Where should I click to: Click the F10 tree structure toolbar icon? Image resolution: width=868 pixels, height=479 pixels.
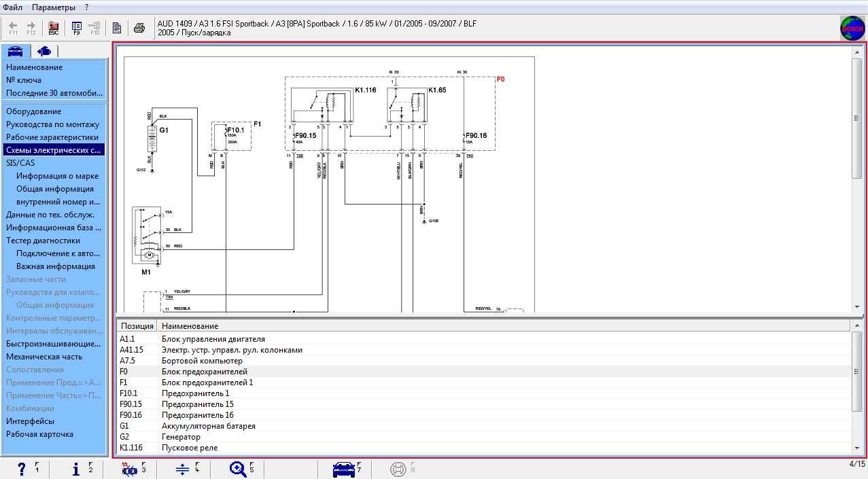pyautogui.click(x=94, y=27)
